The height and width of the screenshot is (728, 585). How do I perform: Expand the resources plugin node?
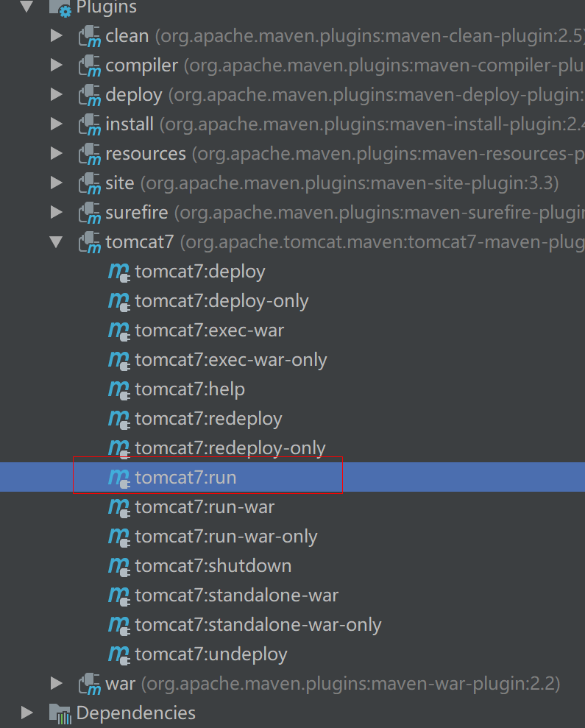click(x=57, y=153)
